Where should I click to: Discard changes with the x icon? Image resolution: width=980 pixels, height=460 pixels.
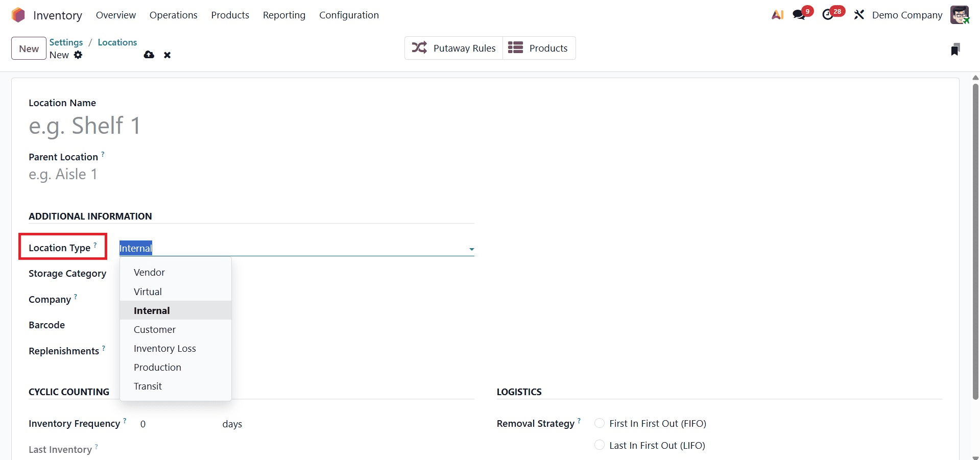coord(167,55)
